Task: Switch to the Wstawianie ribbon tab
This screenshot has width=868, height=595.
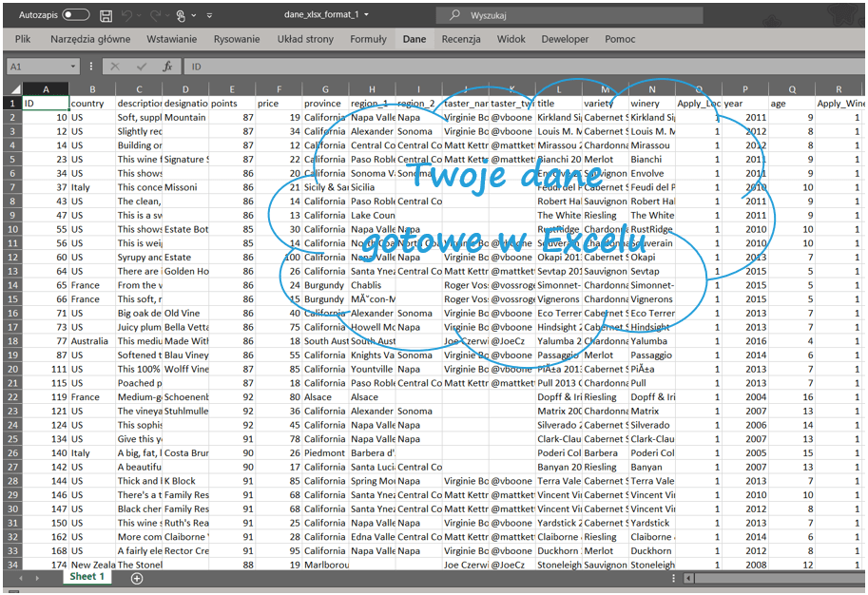Action: coord(172,39)
